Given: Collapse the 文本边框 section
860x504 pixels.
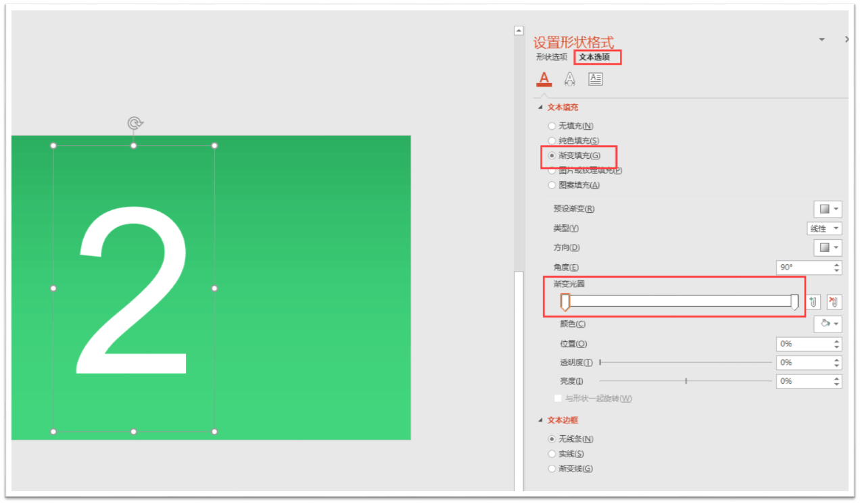Looking at the screenshot, I should click(540, 419).
